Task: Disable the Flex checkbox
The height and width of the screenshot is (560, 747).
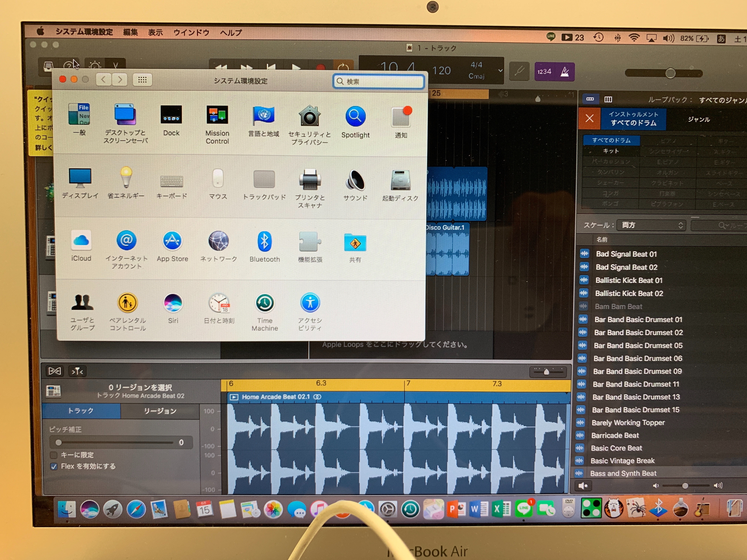Action: [x=54, y=466]
